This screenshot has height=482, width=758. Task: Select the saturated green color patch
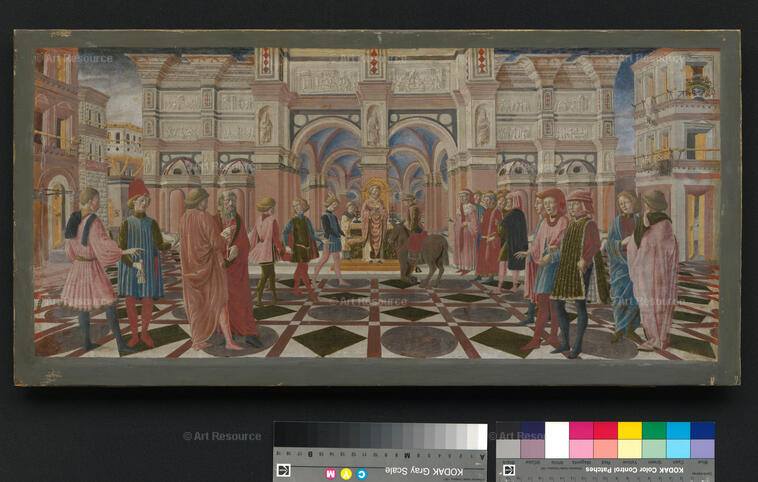coord(654,430)
